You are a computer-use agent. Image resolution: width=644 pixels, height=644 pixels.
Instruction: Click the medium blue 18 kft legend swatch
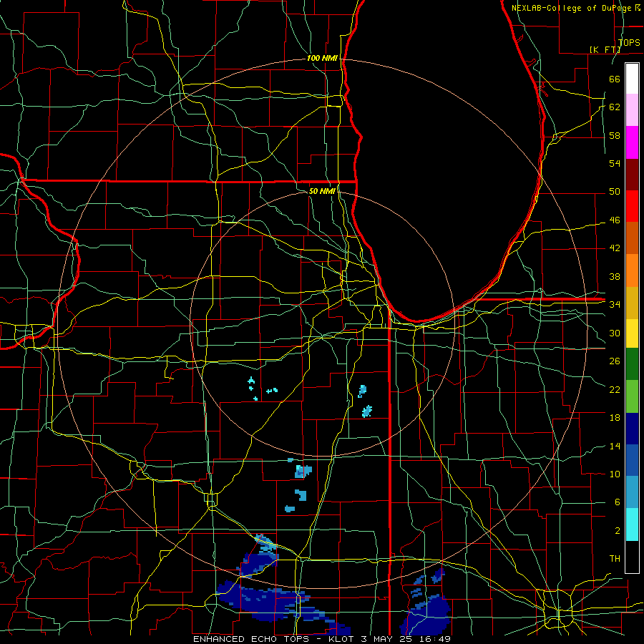[x=632, y=460]
